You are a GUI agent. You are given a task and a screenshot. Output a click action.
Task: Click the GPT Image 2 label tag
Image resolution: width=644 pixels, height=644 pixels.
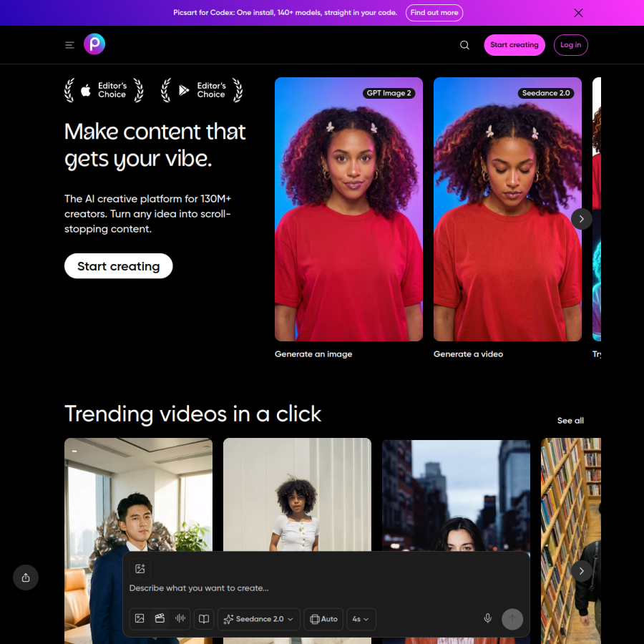(389, 93)
